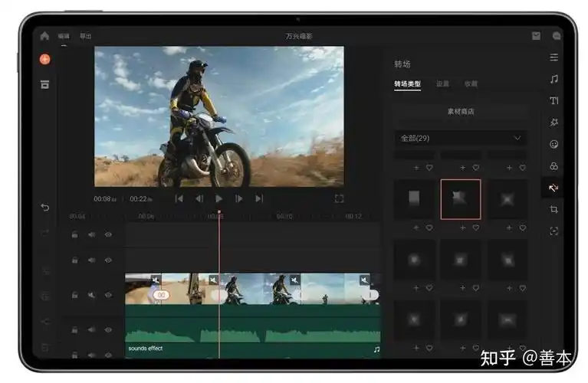
Task: Jump to the start of the video
Action: click(179, 198)
